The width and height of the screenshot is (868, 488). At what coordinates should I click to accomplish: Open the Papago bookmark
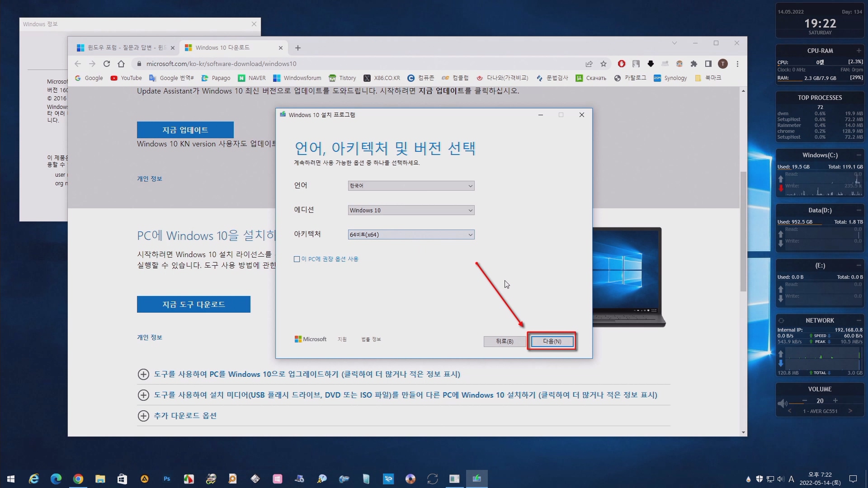click(216, 78)
